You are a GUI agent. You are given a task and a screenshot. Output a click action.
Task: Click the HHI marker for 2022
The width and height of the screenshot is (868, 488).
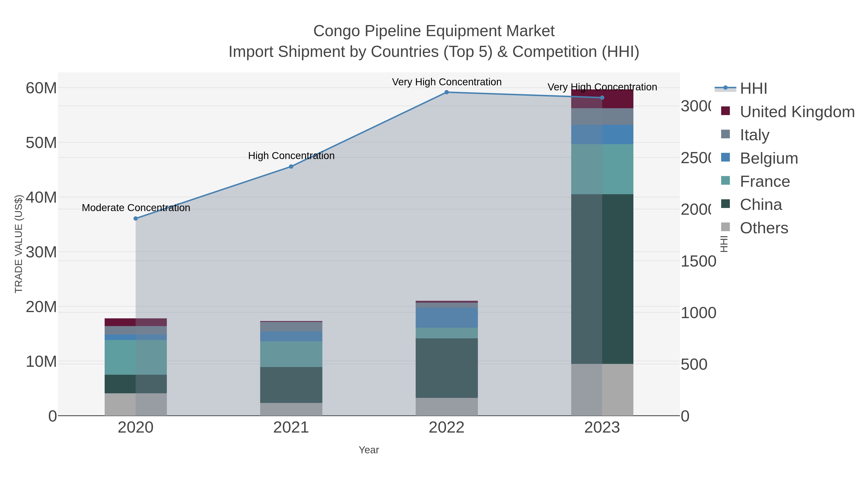pyautogui.click(x=447, y=92)
